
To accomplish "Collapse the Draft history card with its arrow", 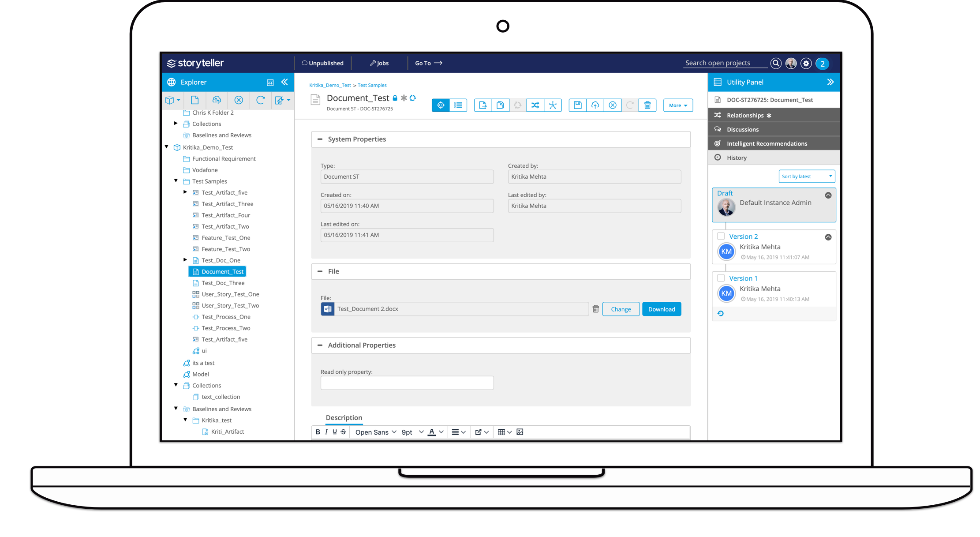I will pos(828,195).
